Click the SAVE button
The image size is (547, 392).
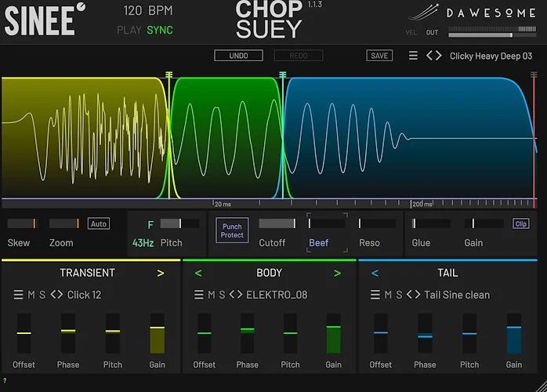379,56
